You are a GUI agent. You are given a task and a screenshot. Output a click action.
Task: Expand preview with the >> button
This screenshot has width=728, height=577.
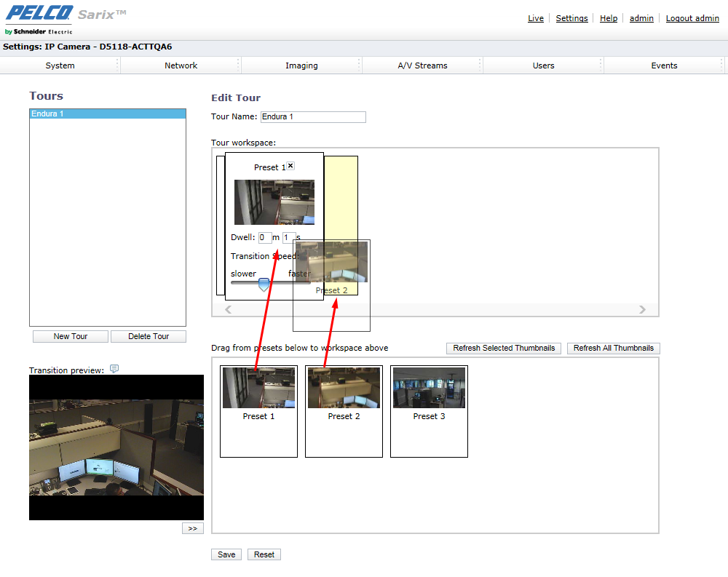[192, 529]
